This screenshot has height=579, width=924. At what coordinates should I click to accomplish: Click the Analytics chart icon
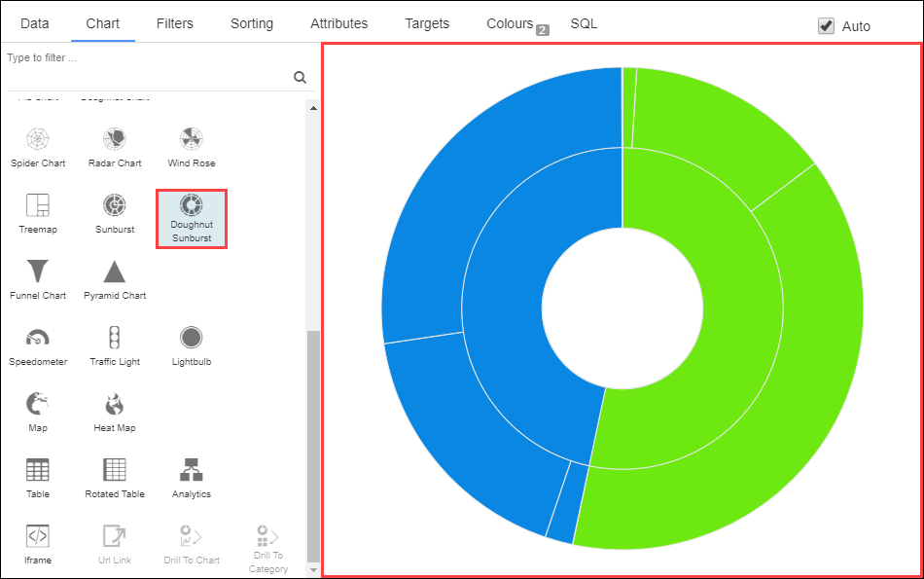click(192, 469)
